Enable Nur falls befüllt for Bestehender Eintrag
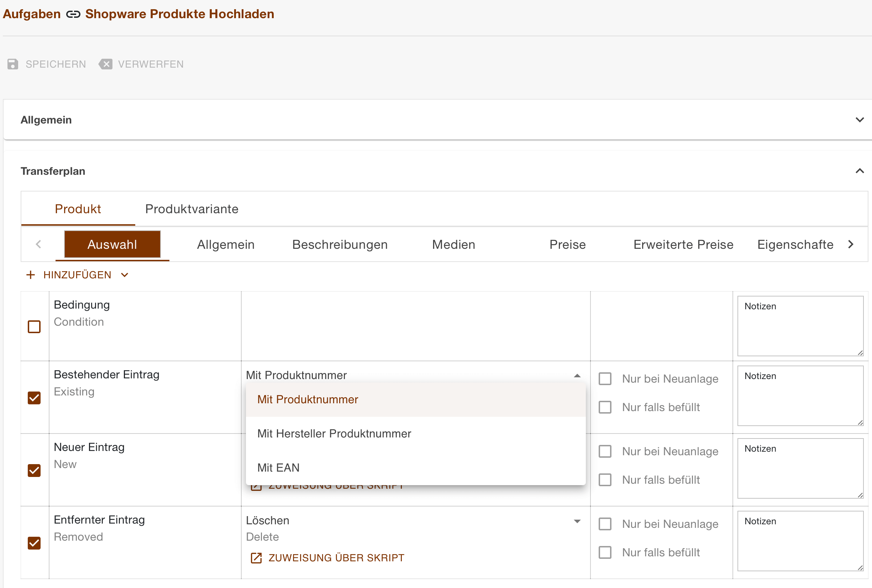This screenshot has width=872, height=588. coord(605,407)
